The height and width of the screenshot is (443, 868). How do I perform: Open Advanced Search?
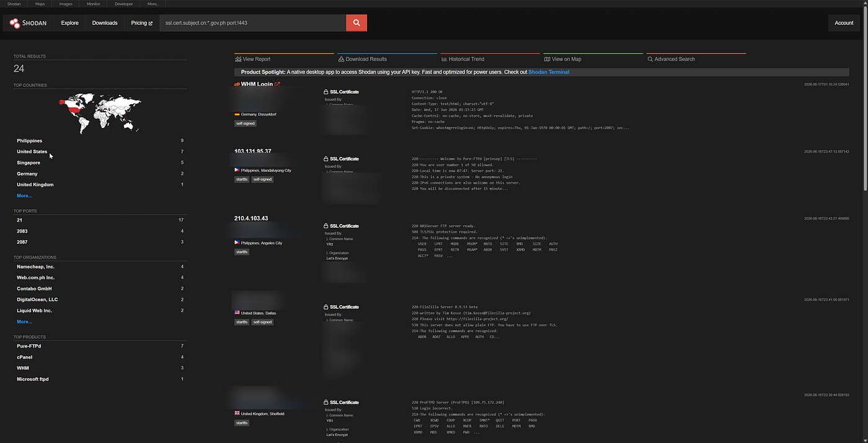point(671,59)
